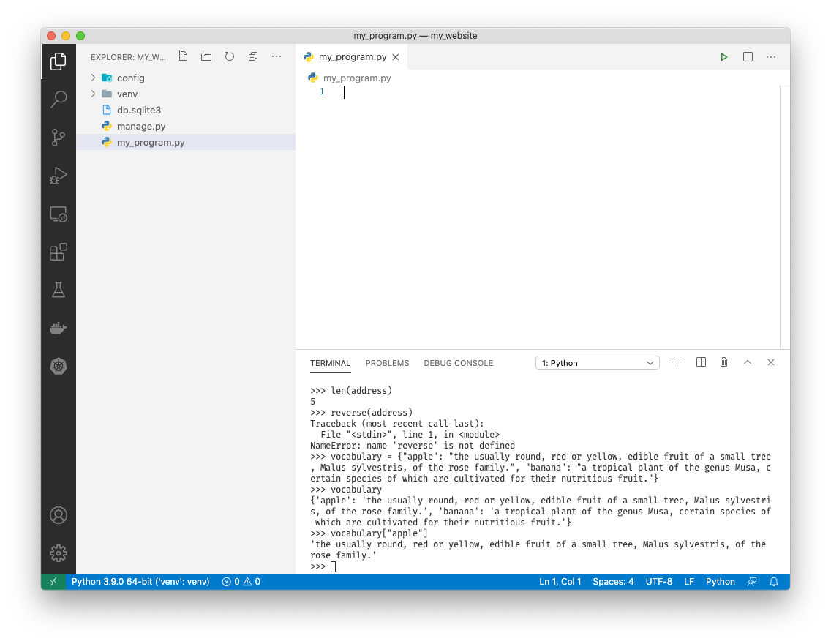Run the my_program.py file with the play icon

tap(723, 56)
